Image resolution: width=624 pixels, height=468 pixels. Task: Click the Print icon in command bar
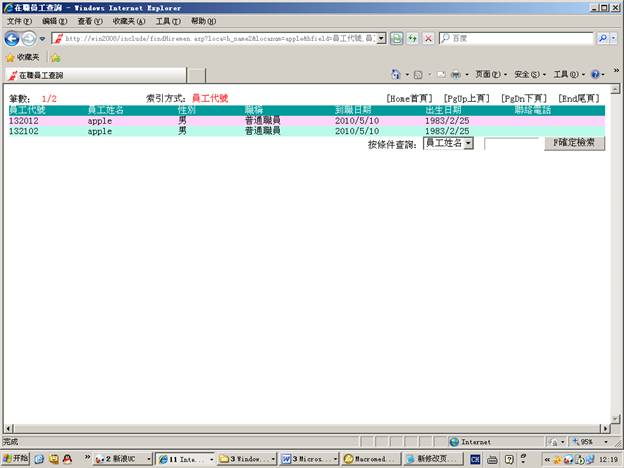455,75
